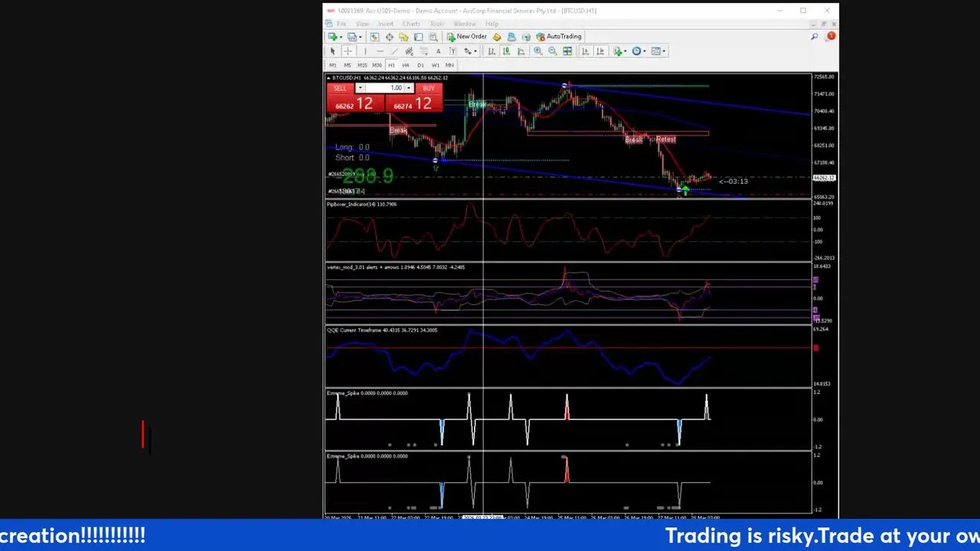The width and height of the screenshot is (980, 551).
Task: Switch to the M15 timeframe
Action: pos(362,65)
